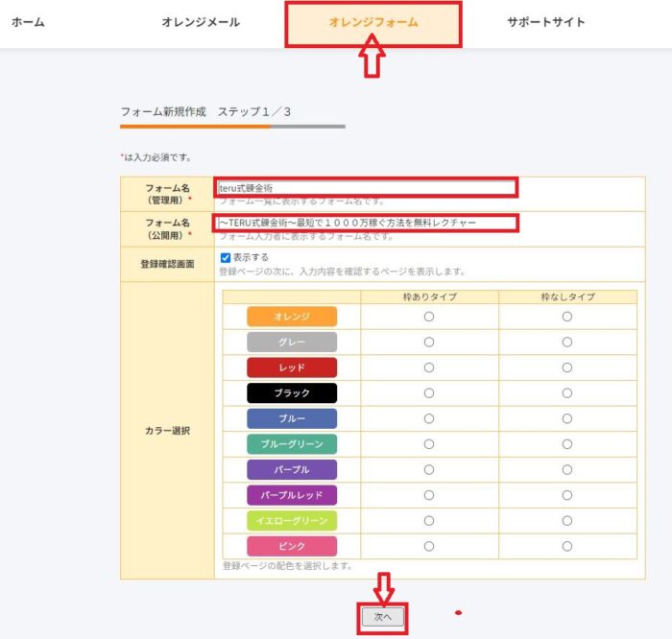Click the フォーム名(公開用) input field

[x=367, y=223]
